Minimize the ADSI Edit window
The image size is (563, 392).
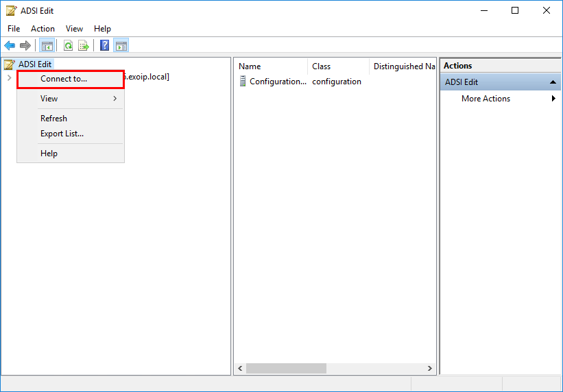click(x=483, y=11)
